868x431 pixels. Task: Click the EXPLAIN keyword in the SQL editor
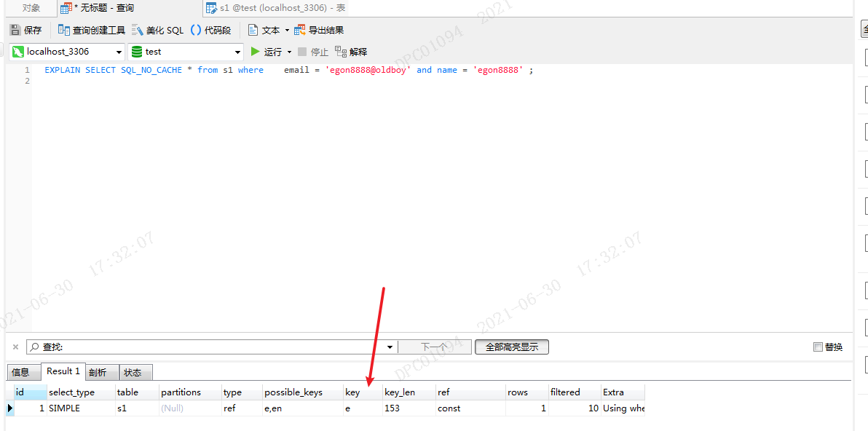click(x=63, y=71)
